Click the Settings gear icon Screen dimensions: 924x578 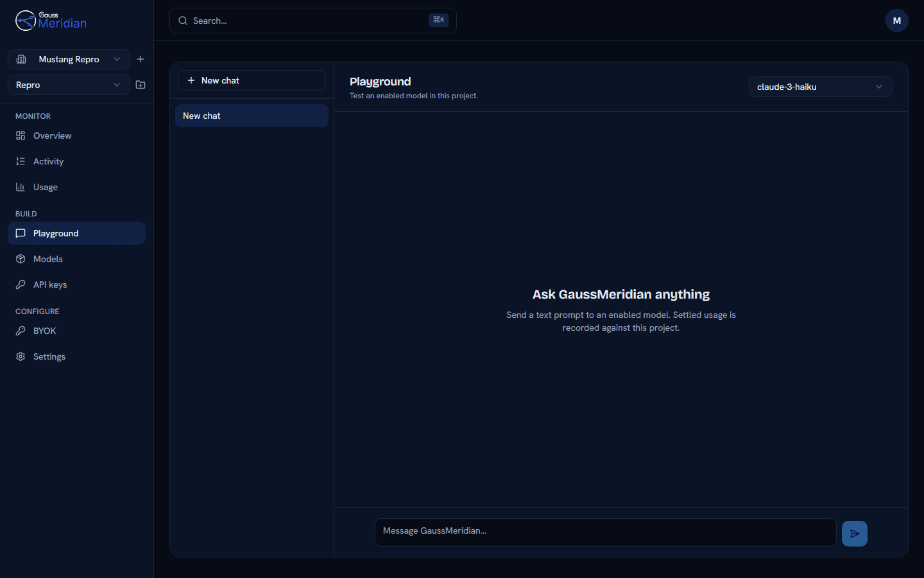coord(21,356)
